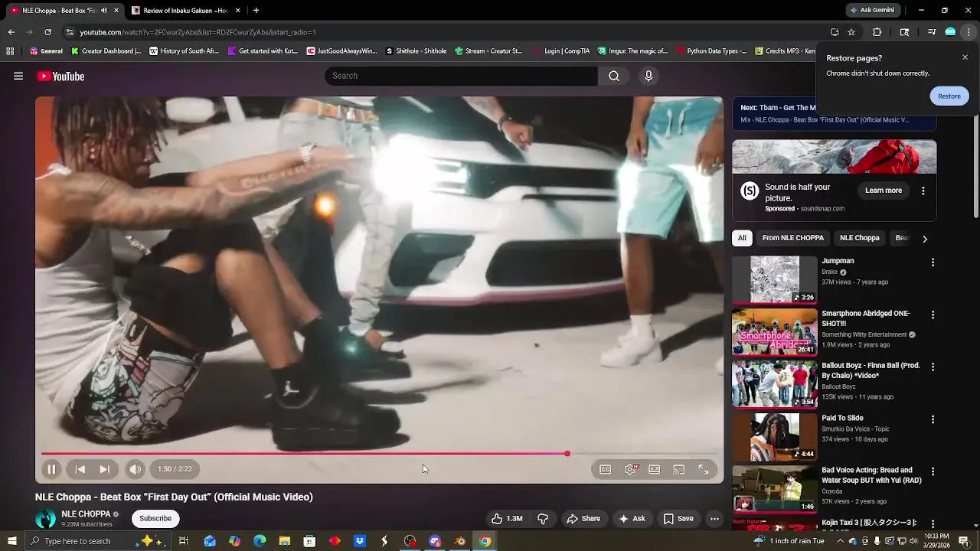Subscribe to NLE CHOPPA channel
The image size is (980, 551).
click(155, 519)
